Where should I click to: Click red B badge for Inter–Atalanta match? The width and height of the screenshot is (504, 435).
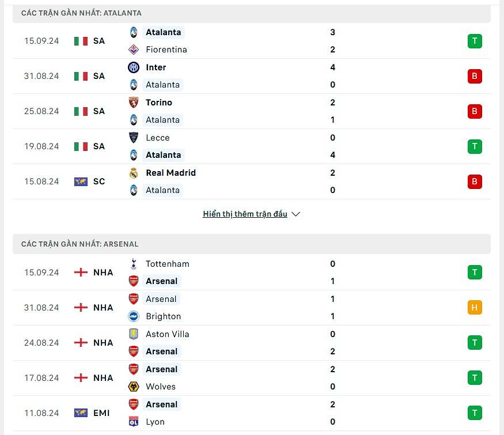coord(475,76)
